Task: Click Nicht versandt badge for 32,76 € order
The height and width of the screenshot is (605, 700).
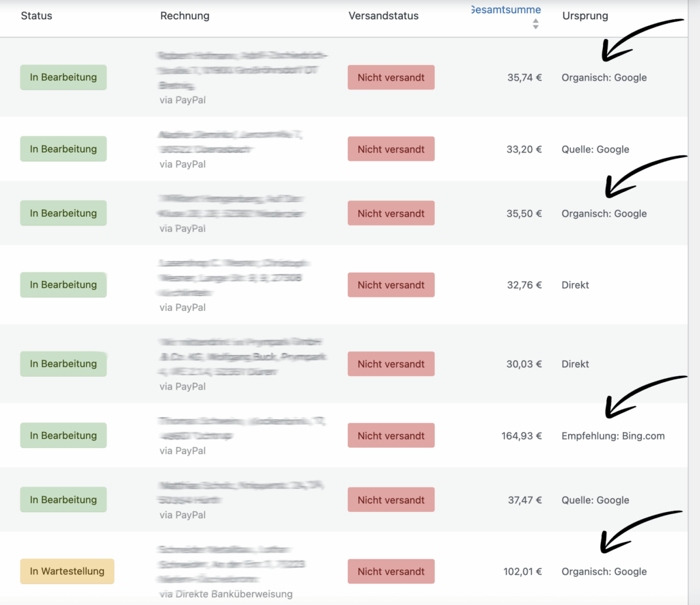Action: coord(391,285)
